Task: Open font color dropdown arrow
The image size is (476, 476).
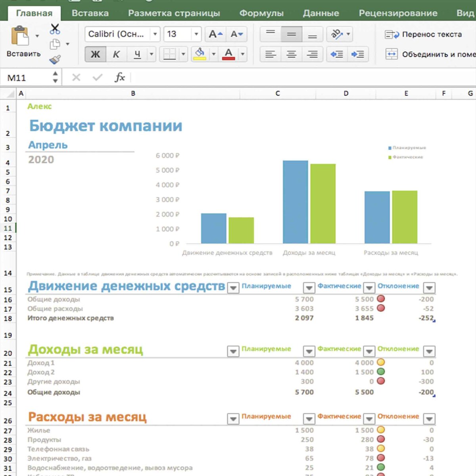Action: 242,54
